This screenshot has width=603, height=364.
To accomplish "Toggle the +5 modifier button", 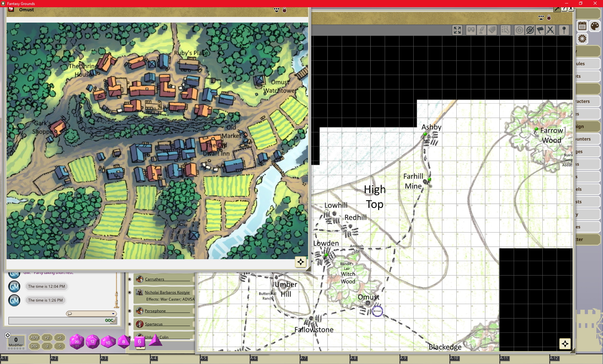I will [60, 338].
